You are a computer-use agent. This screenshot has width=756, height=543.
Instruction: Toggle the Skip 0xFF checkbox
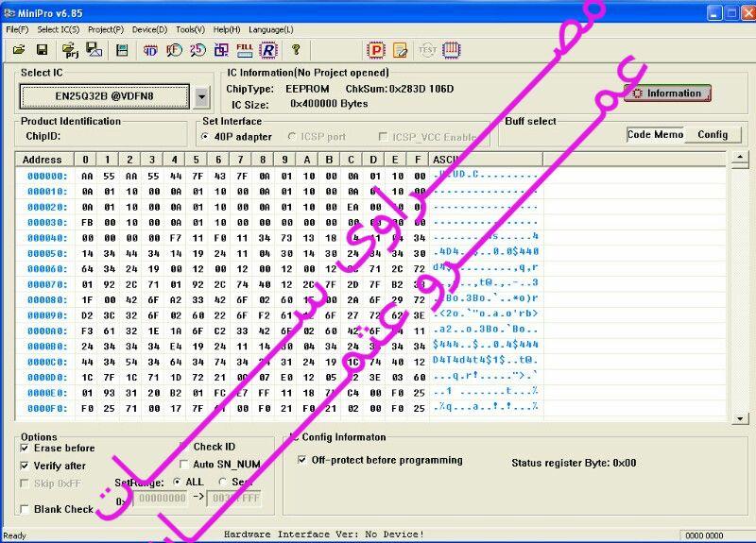(x=25, y=484)
